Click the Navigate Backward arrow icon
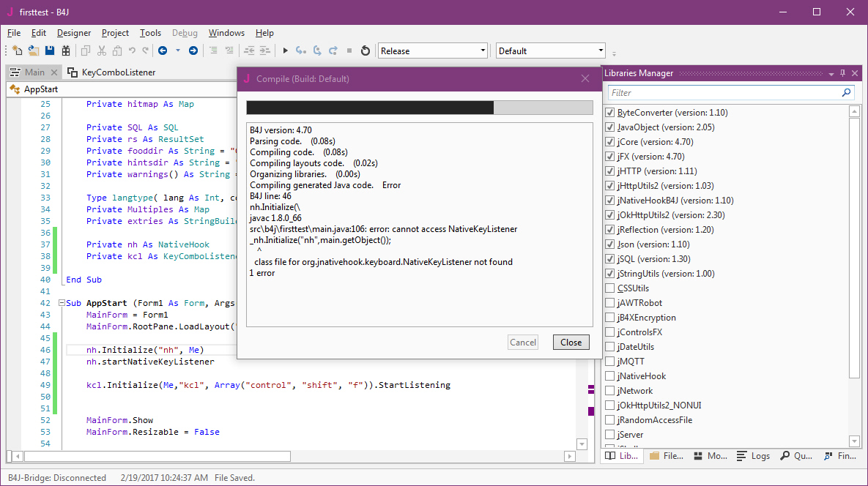The width and height of the screenshot is (868, 486). click(x=162, y=51)
